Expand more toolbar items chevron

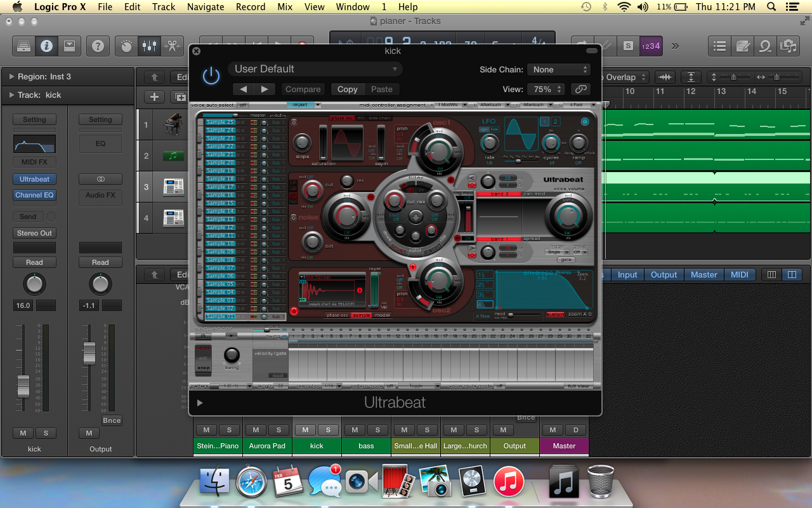(675, 46)
